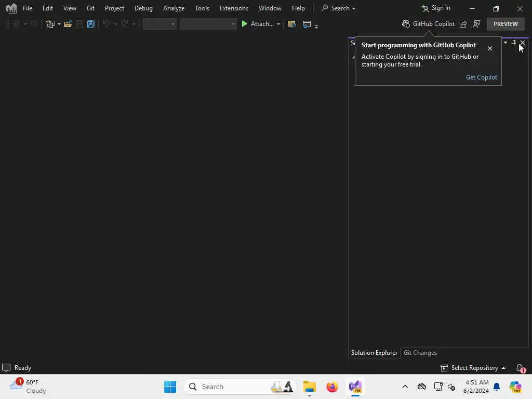Screen dimensions: 532x399
Task: Click the Navigate Backward toolbar icon
Action: coord(16,24)
